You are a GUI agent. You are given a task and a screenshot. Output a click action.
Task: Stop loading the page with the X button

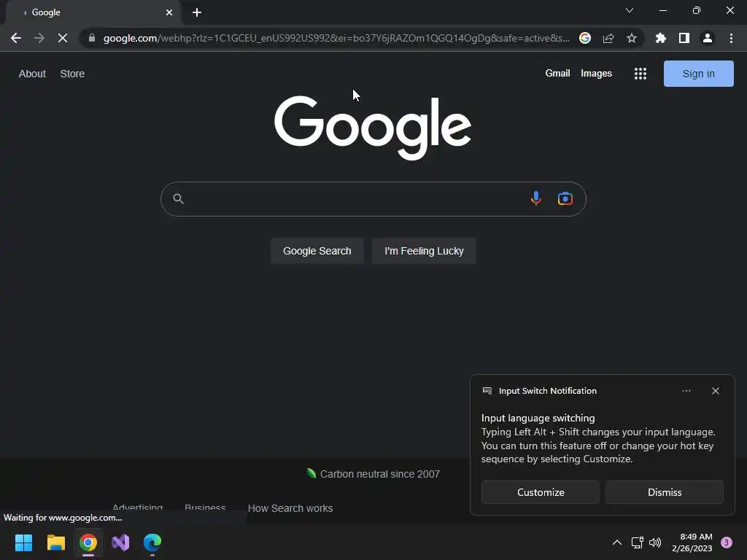[63, 38]
